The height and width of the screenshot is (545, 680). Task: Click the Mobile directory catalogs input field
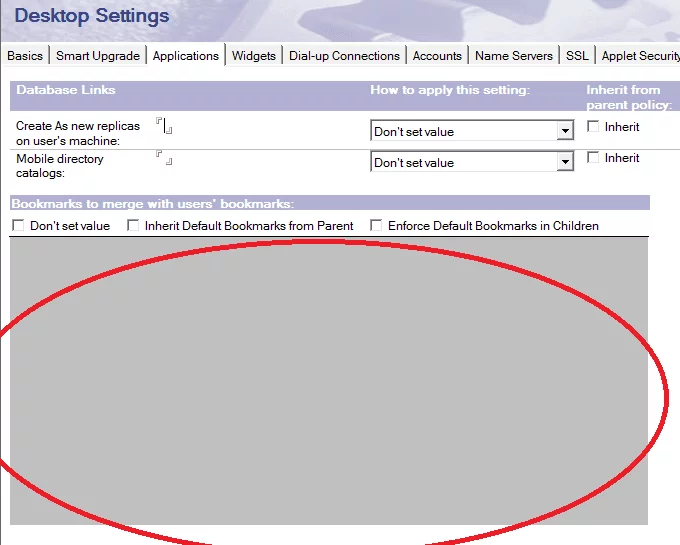[x=165, y=158]
